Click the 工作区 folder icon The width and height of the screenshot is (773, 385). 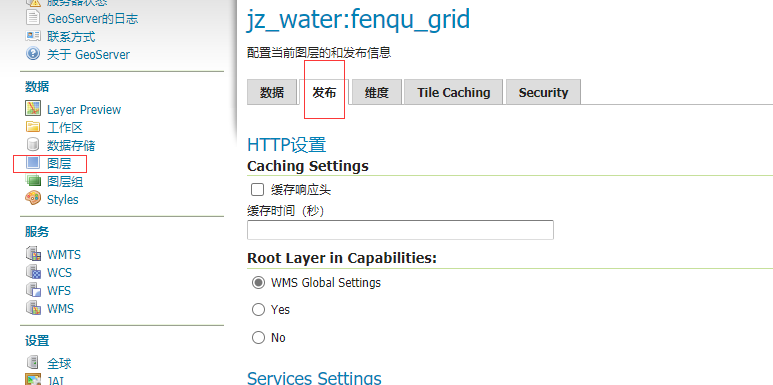[x=33, y=127]
